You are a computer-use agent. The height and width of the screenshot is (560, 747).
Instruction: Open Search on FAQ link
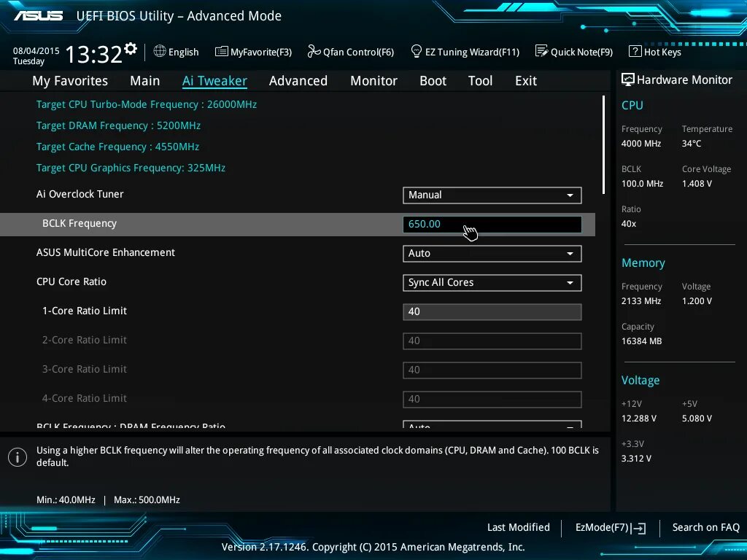(705, 528)
